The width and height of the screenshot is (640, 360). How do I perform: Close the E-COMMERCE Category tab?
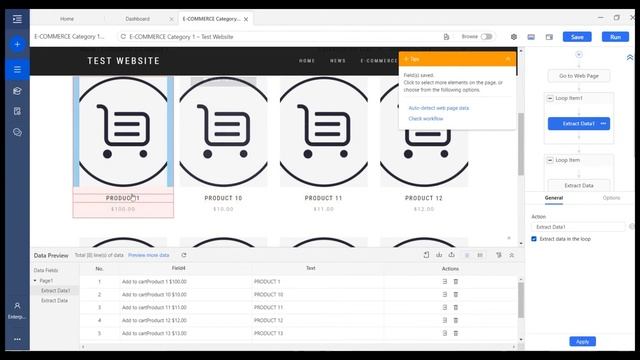pos(246,19)
